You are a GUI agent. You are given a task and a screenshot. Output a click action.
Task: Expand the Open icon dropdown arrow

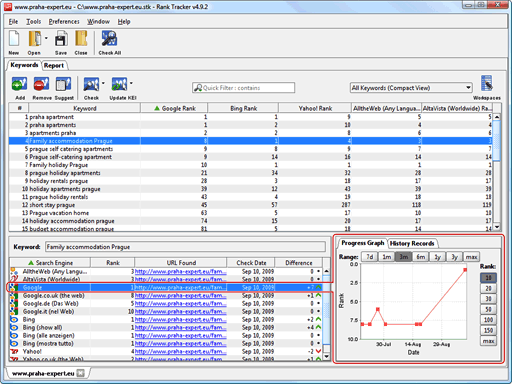(x=46, y=38)
